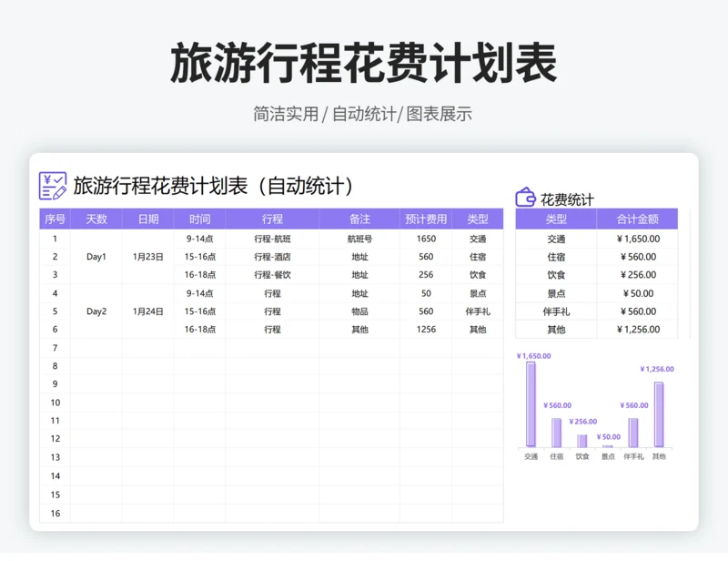The image size is (728, 561).
Task: Click the ¥1,256.00 data label in the chart
Action: (657, 369)
